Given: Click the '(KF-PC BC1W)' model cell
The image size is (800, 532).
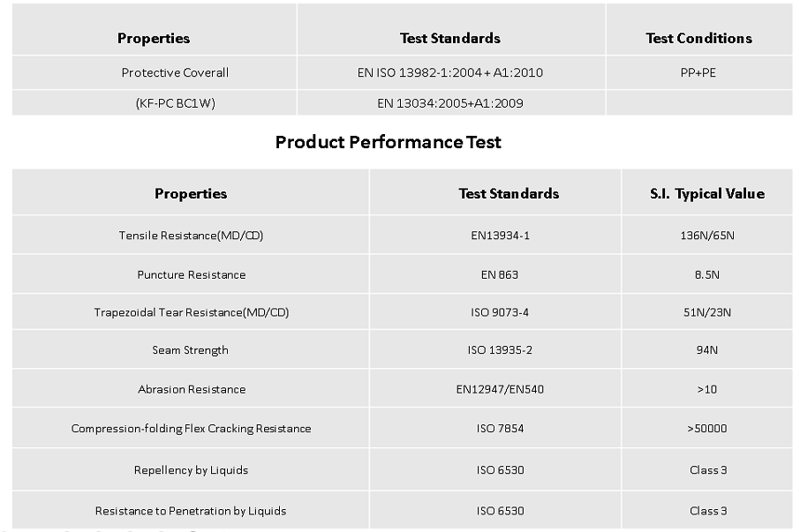Looking at the screenshot, I should click(x=175, y=103).
